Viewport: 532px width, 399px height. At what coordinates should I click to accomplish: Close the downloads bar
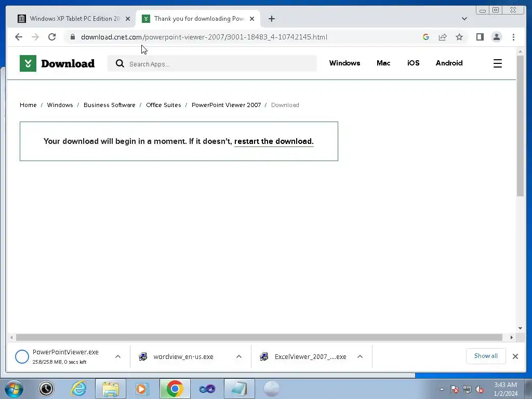pos(515,356)
